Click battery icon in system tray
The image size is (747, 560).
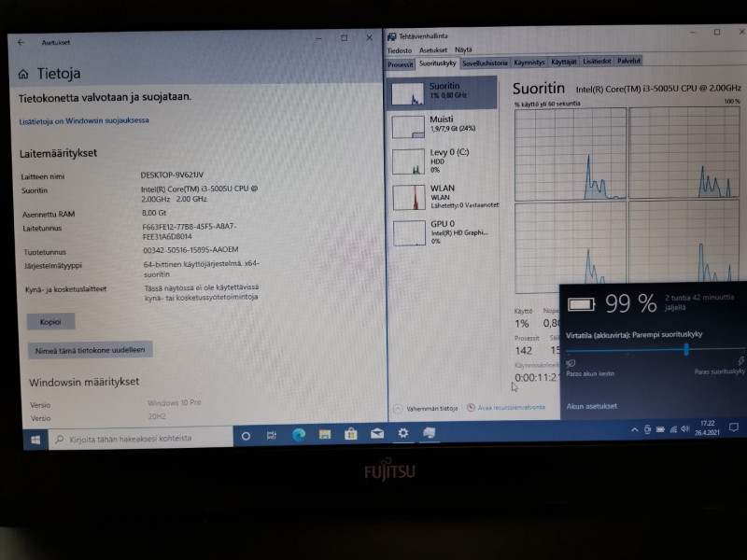pos(660,429)
